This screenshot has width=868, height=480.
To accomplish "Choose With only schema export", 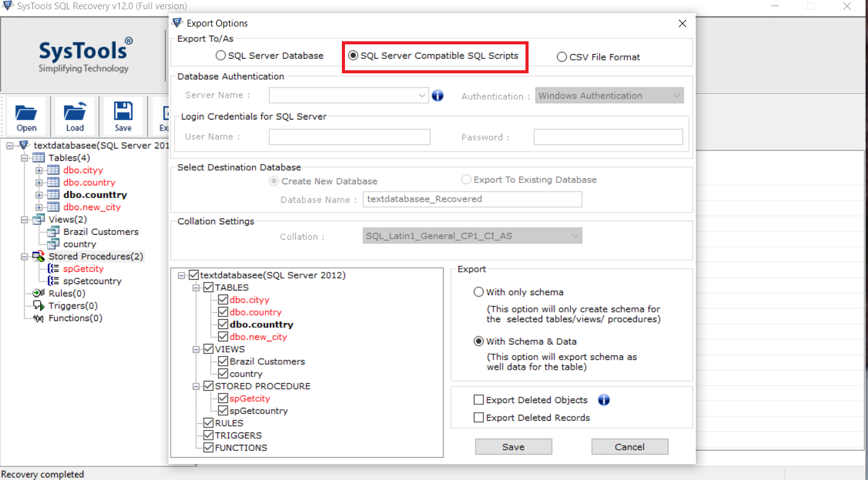I will (479, 292).
